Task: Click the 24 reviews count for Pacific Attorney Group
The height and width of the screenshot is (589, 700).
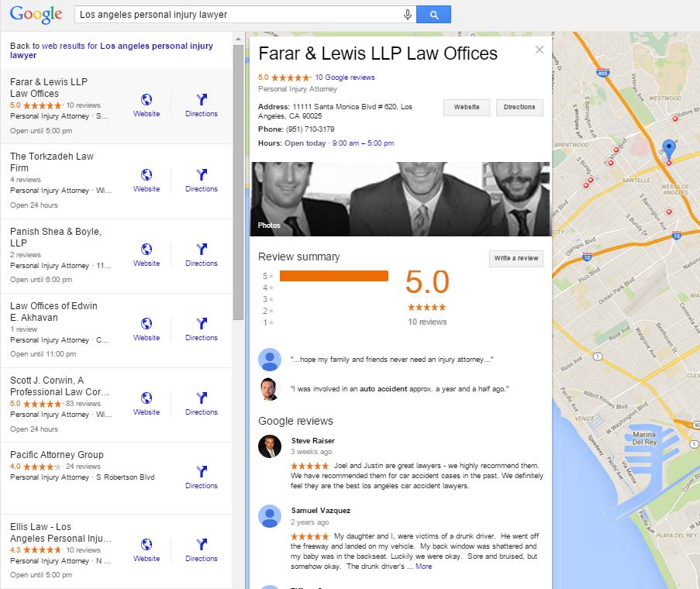Action: pyautogui.click(x=83, y=467)
